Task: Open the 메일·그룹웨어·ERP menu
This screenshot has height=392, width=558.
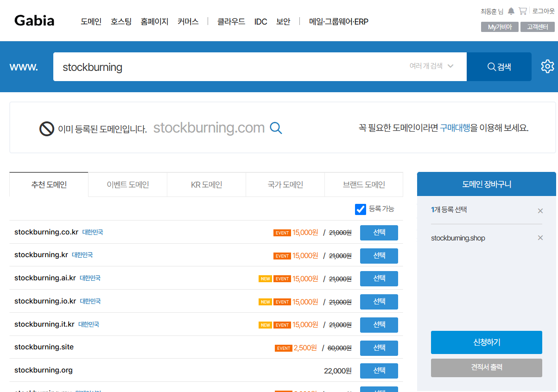Action: 339,21
